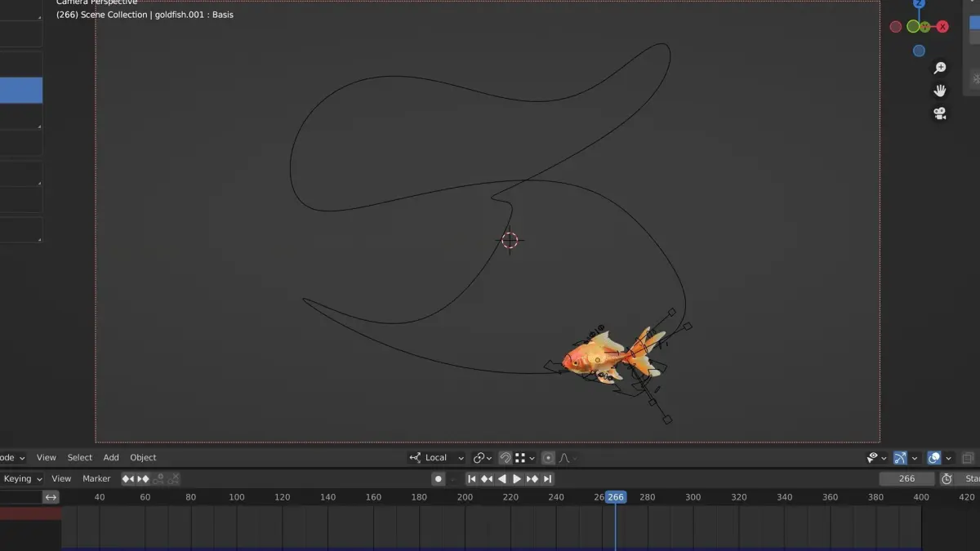
Task: Click the red X axis on navigation gizmo
Action: [943, 27]
